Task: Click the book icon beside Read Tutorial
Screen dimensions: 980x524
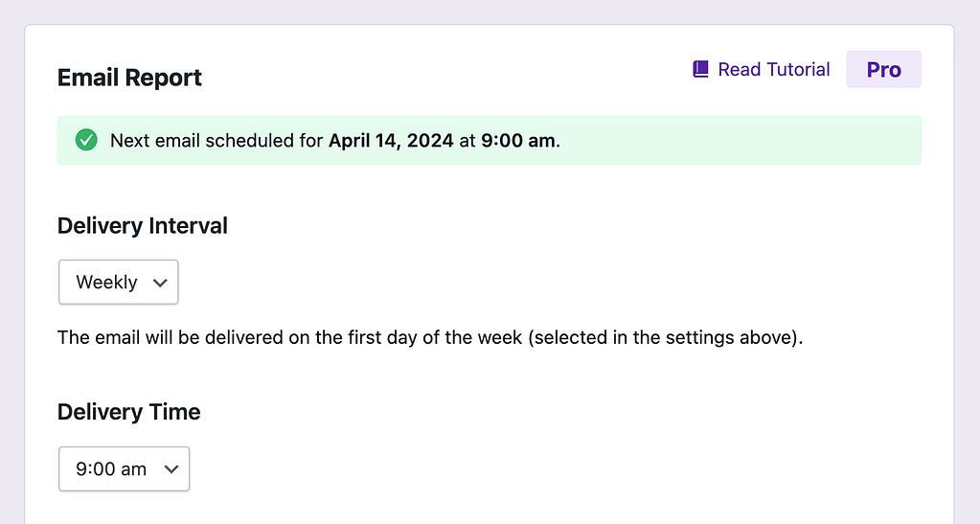Action: [x=700, y=69]
